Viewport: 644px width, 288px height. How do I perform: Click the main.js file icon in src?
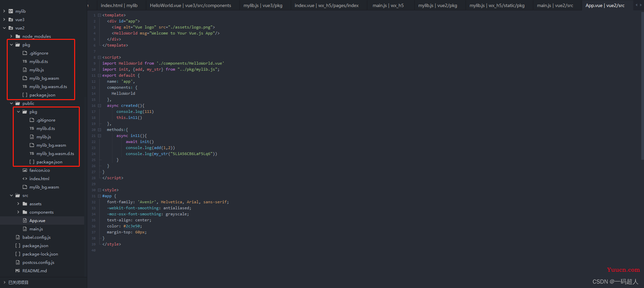pos(25,229)
